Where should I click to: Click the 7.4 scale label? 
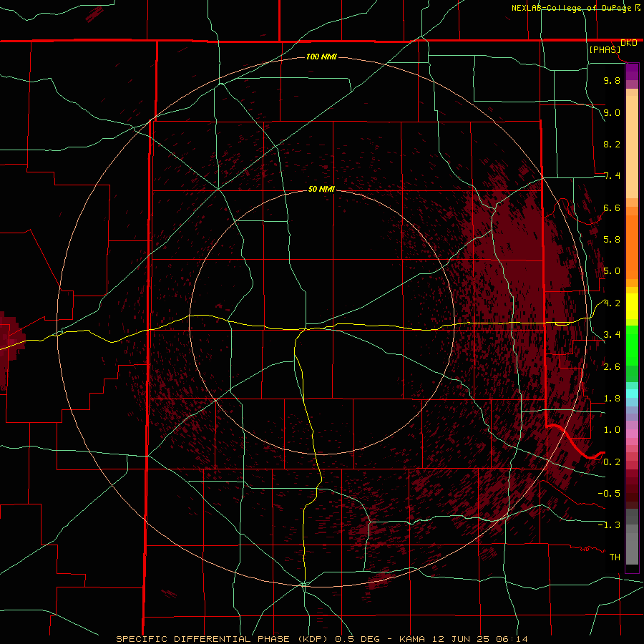tap(612, 176)
